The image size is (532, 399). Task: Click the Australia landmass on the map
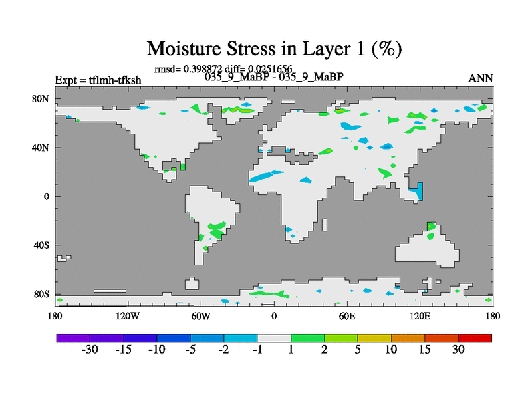tap(426, 249)
